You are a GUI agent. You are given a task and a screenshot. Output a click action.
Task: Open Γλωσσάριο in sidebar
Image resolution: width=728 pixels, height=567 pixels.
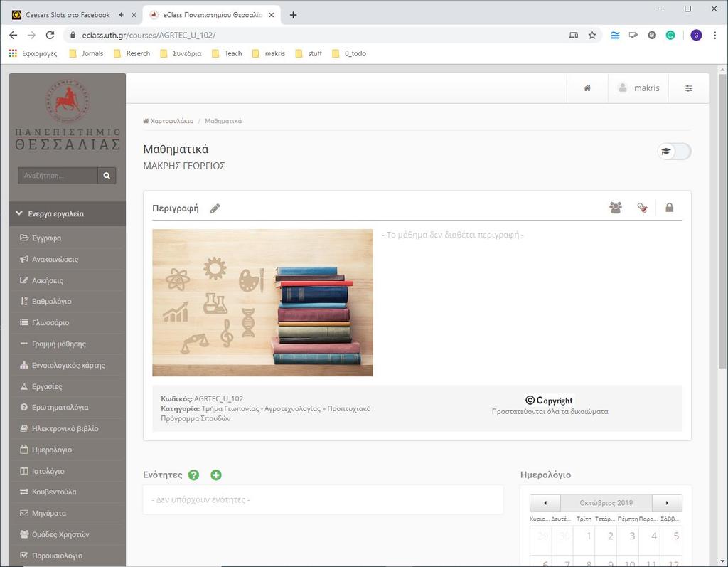68,322
